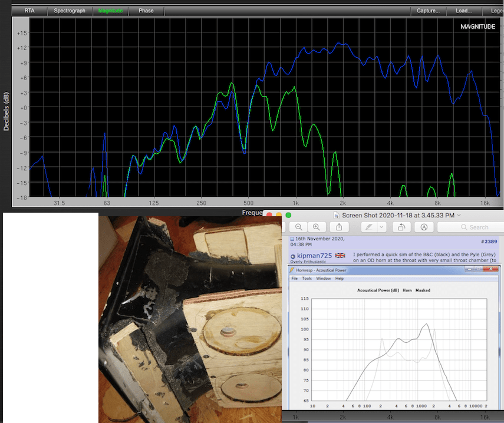This screenshot has width=504, height=423.
Task: Click the 'Decibels (dB)' axis label
Action: (6, 111)
